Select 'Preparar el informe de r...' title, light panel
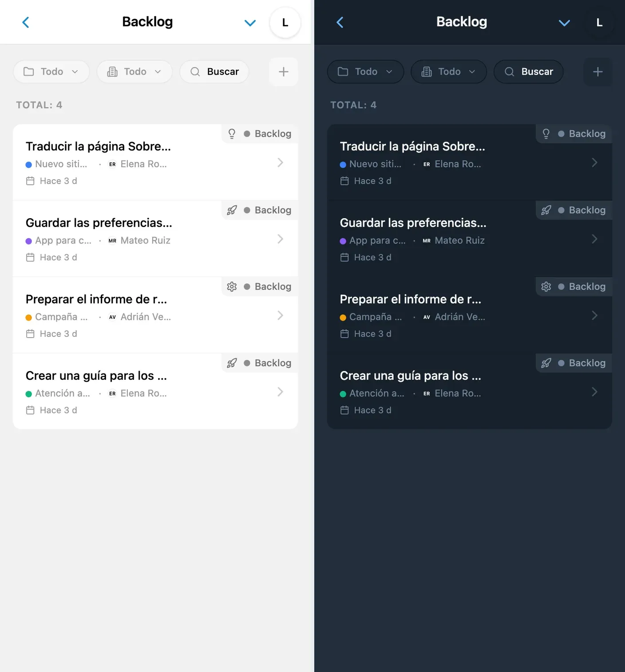 (x=96, y=299)
